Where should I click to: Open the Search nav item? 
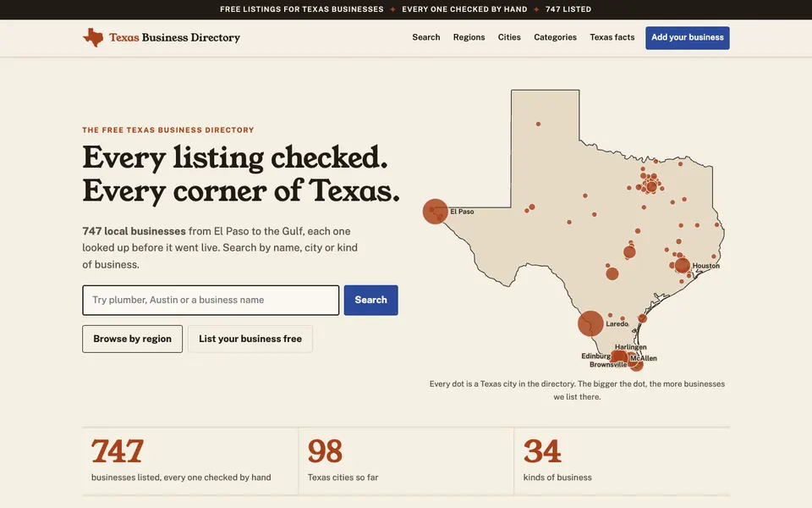click(426, 37)
